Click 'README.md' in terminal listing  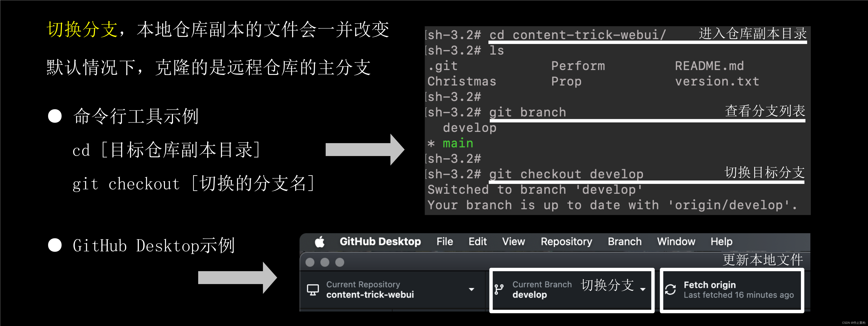(709, 66)
